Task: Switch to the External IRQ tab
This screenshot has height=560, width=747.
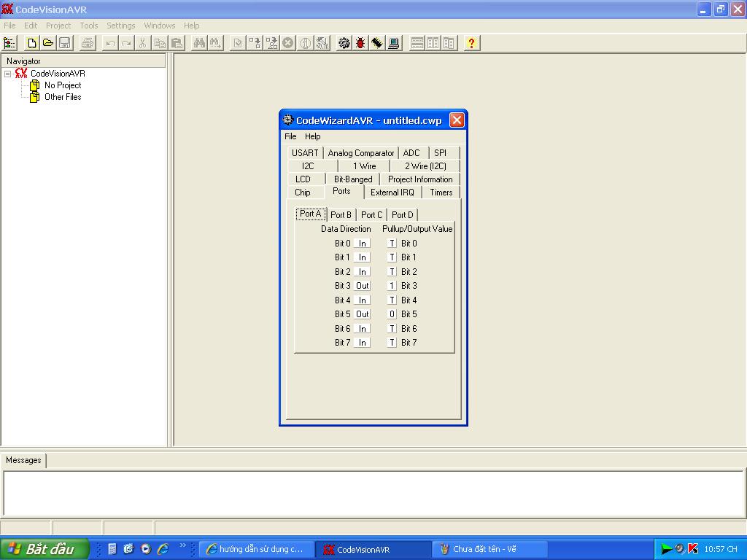Action: (392, 192)
